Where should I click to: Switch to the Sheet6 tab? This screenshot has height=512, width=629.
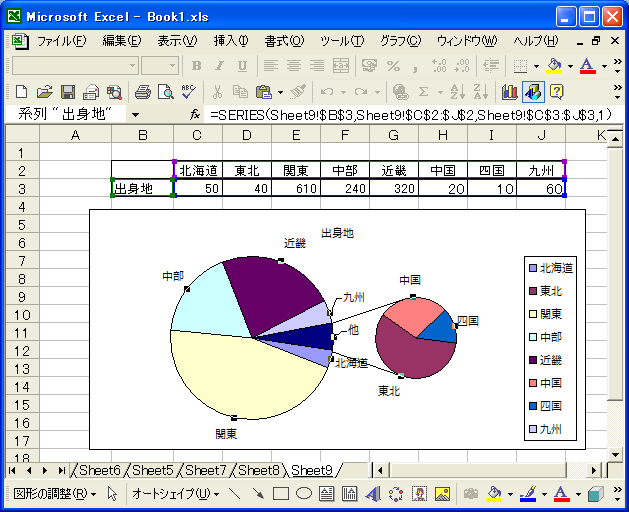(x=99, y=470)
